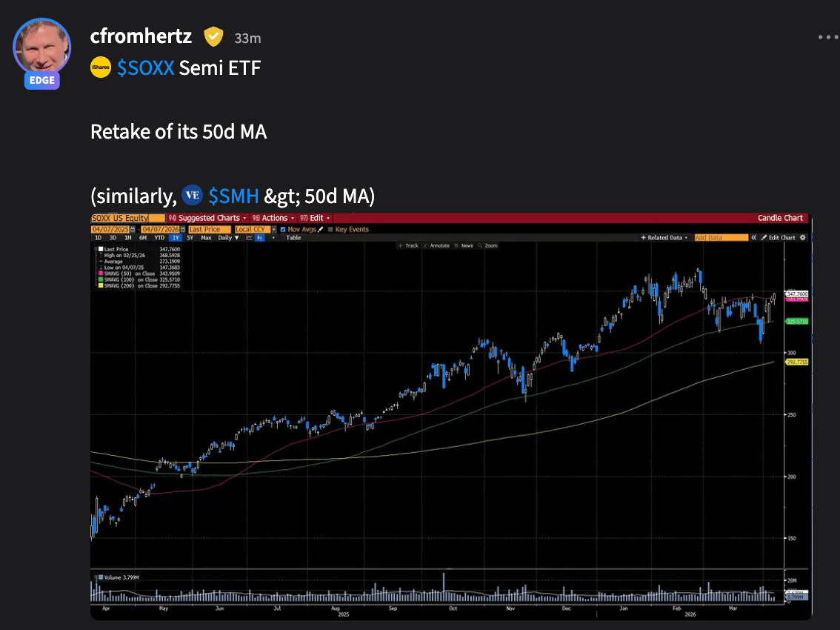Open the cfromhertz username link
Screen dimensions: 840x630
point(141,36)
